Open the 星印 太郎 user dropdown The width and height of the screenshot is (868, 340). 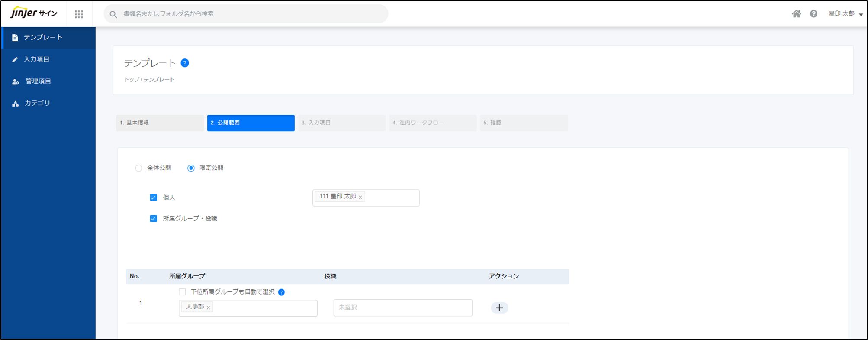click(x=845, y=14)
